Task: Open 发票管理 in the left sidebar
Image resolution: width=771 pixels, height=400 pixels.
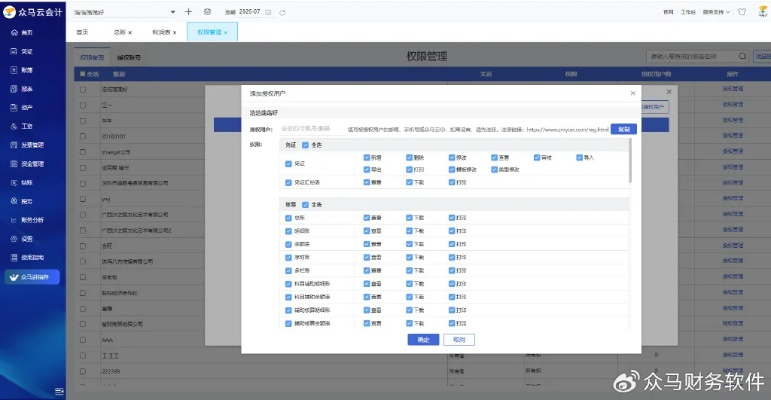Action: pos(28,145)
